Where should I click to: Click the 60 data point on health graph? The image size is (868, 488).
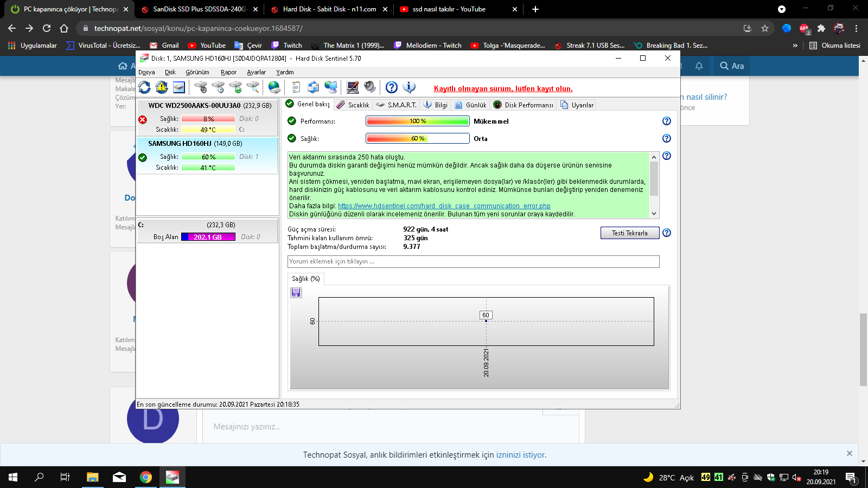(x=486, y=321)
